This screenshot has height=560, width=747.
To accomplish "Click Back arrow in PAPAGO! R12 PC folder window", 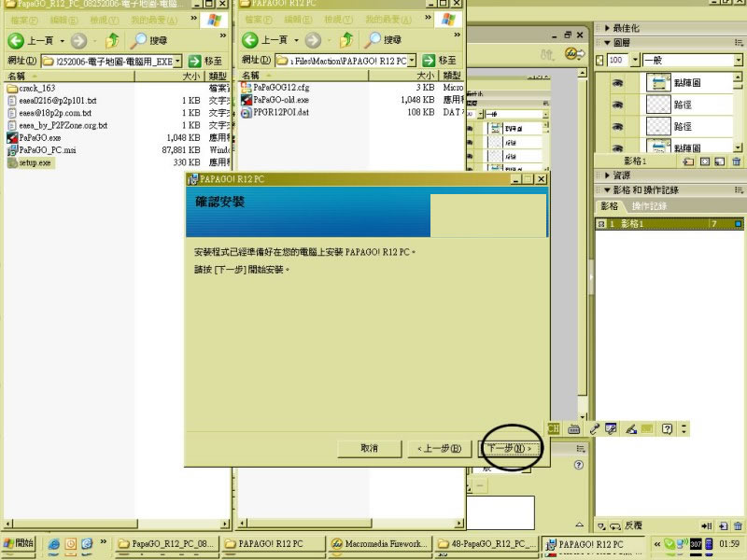I will [x=250, y=40].
